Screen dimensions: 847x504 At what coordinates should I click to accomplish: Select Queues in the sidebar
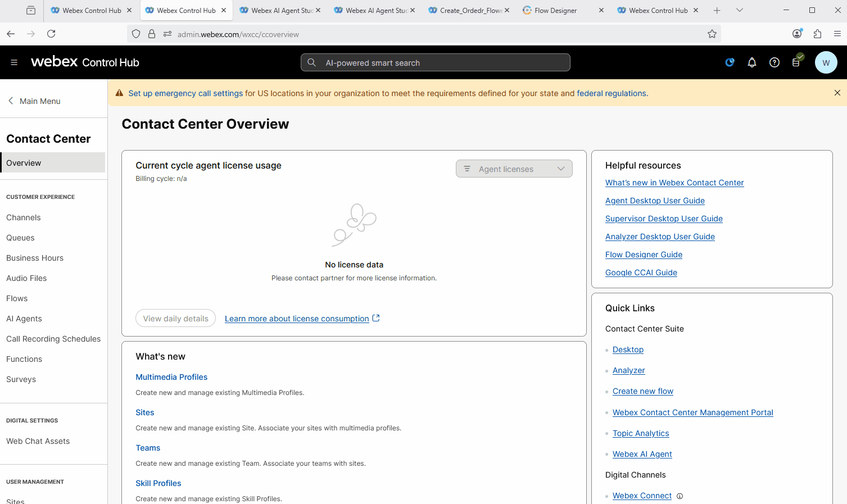coord(20,238)
